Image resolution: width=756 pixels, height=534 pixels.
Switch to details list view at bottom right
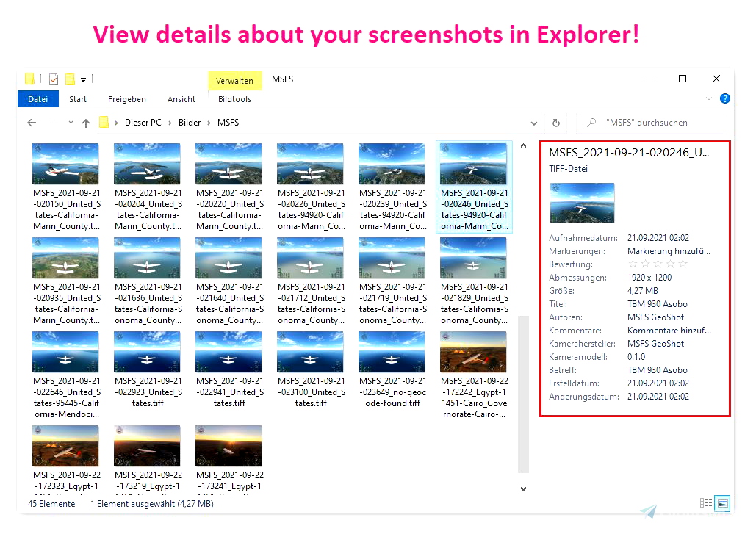706,503
